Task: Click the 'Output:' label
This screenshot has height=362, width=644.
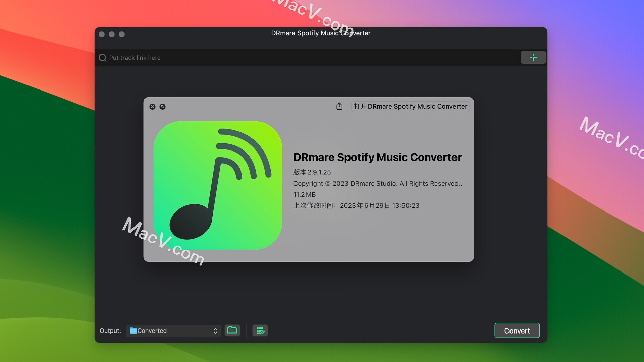Action: 110,331
